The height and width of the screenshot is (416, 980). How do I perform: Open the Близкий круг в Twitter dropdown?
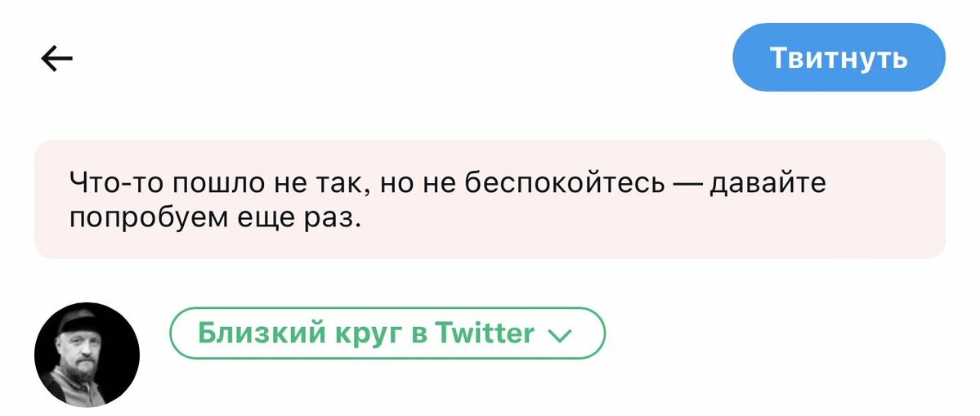click(387, 333)
